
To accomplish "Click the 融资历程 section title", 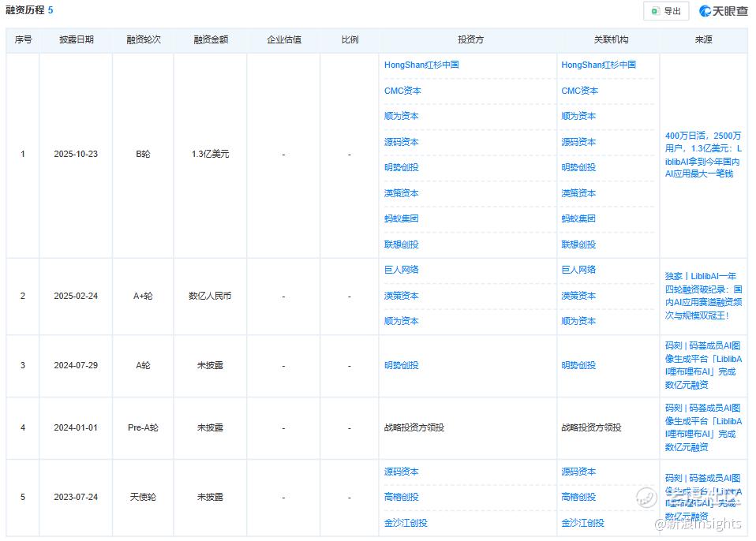I will click(25, 10).
